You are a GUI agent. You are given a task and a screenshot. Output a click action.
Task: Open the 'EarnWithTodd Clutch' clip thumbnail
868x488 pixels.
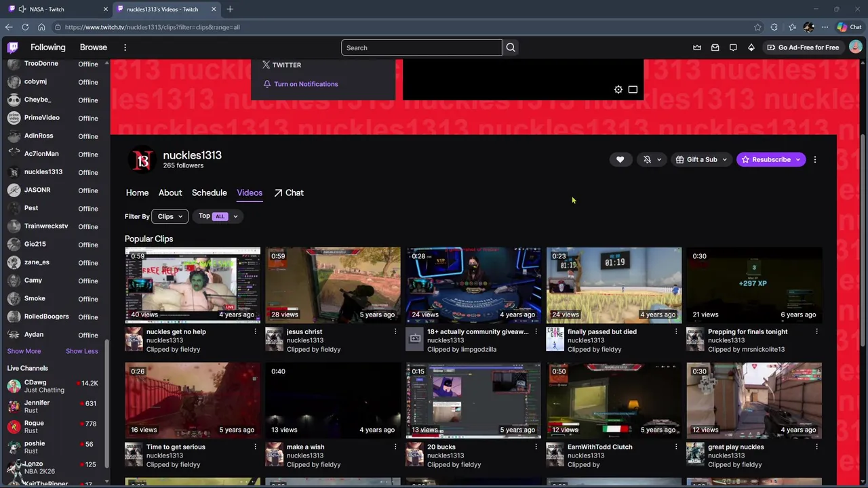(x=614, y=400)
